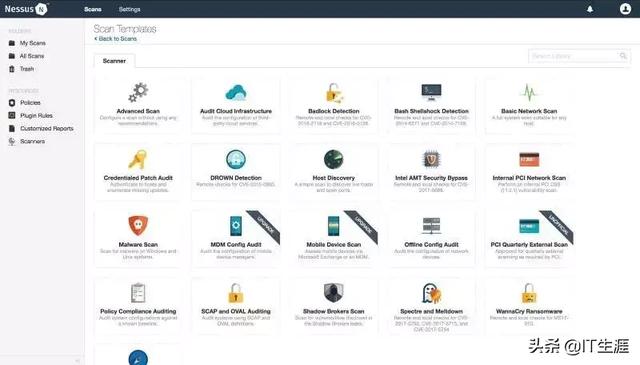This screenshot has width=640, height=365.
Task: Open the Internal PCI Network Scan card icon
Action: 529,160
